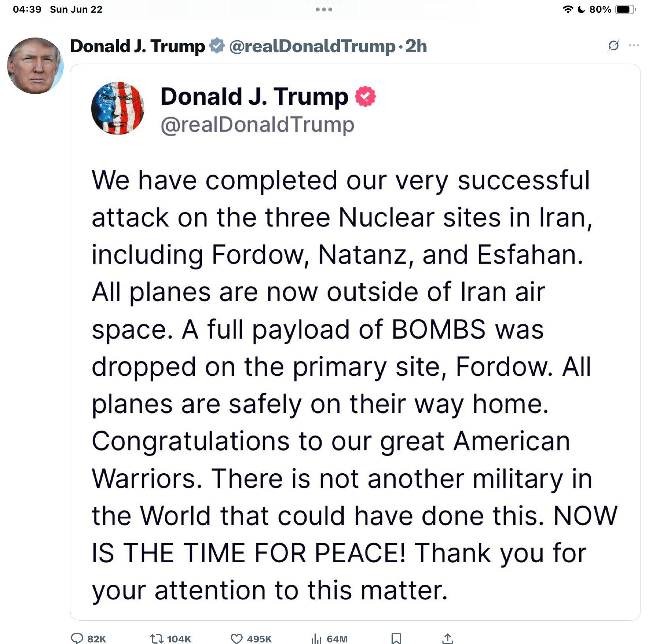The height and width of the screenshot is (644, 648).
Task: Select the Posts header area
Action: (x=324, y=3)
